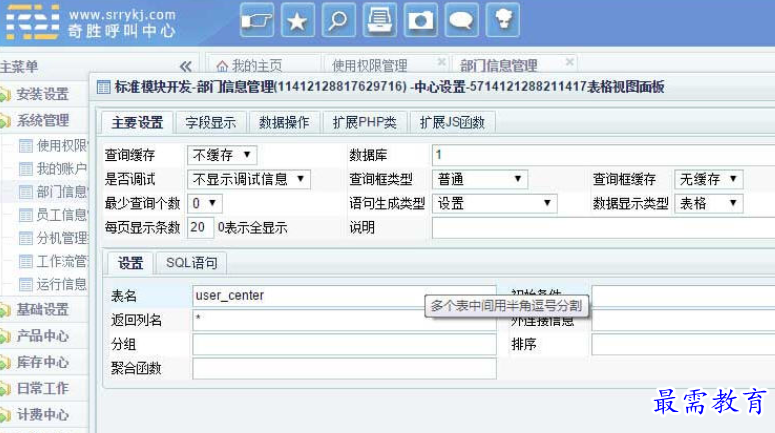Switch to 部门信息管理 tab
775x433 pixels.
point(498,66)
